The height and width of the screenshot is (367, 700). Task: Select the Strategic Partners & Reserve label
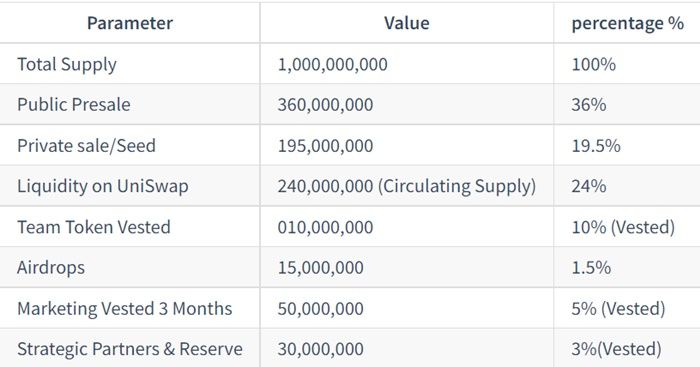click(130, 349)
